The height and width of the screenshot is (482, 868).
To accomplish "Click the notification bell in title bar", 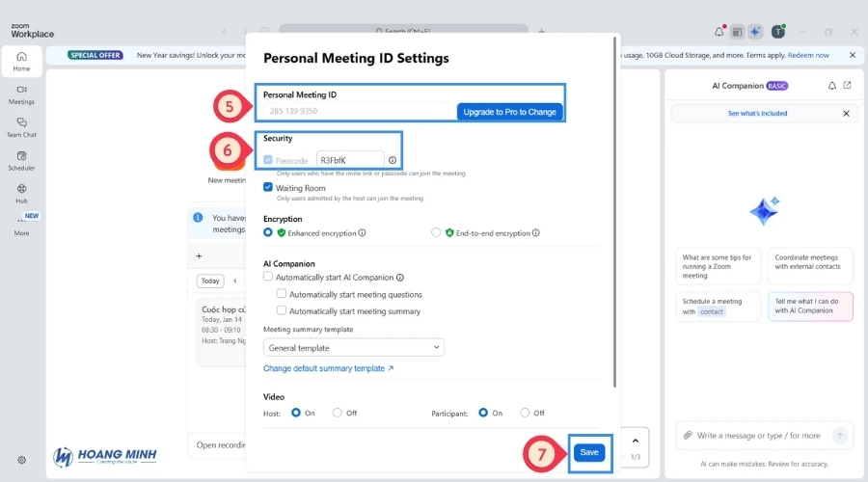I will point(719,32).
